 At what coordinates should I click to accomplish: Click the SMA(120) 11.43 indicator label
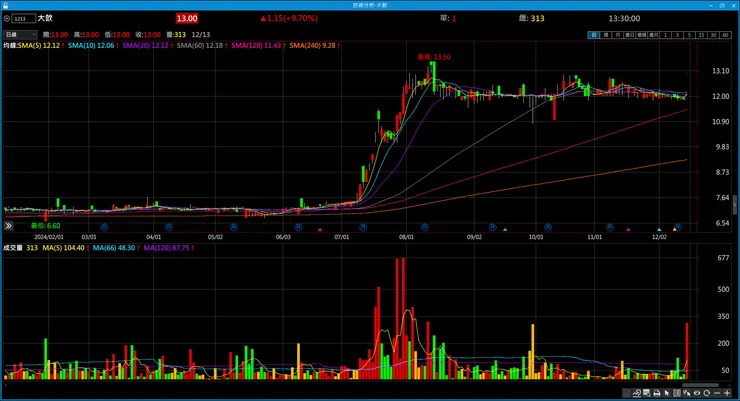pyautogui.click(x=256, y=45)
